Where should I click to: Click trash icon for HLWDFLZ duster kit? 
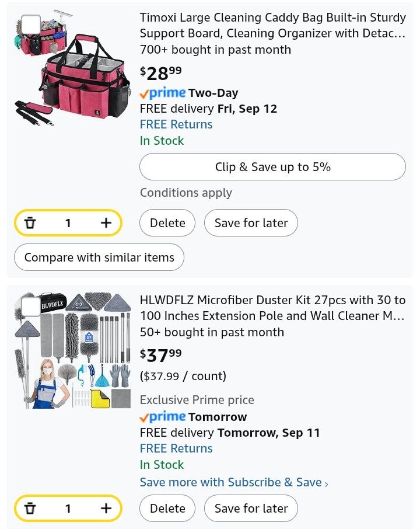30,509
